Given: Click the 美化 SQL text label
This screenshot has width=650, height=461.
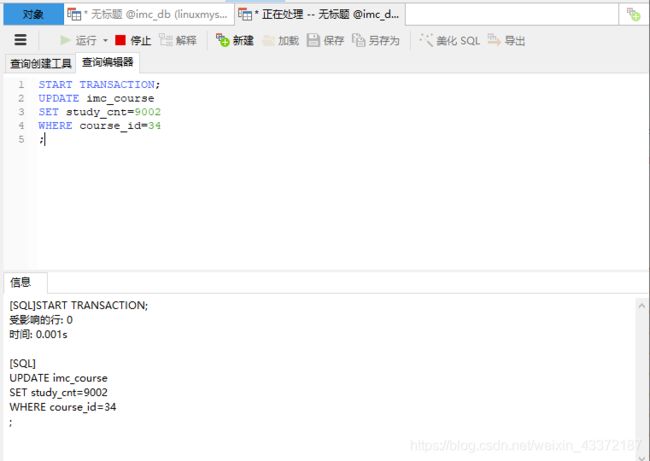Looking at the screenshot, I should (x=458, y=41).
